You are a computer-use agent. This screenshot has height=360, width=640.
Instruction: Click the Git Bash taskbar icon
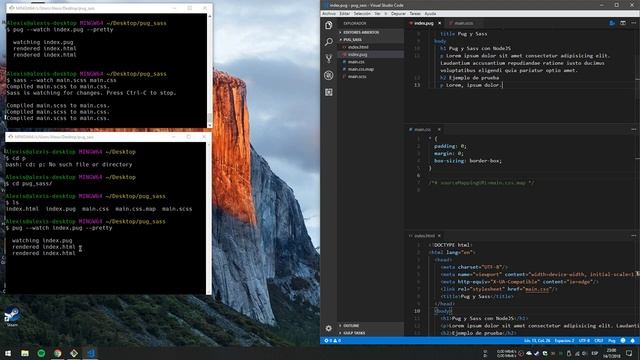click(x=74, y=353)
